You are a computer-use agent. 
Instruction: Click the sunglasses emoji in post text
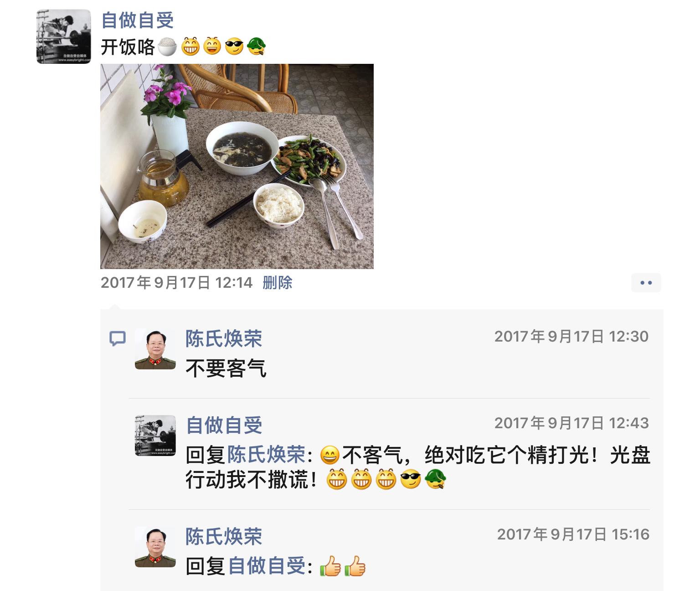234,47
